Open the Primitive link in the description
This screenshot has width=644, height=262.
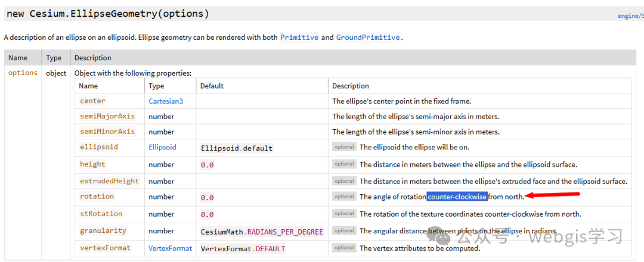pyautogui.click(x=299, y=38)
